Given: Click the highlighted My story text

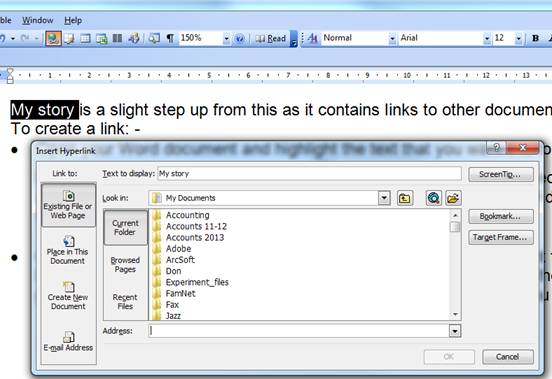Looking at the screenshot, I should point(44,110).
